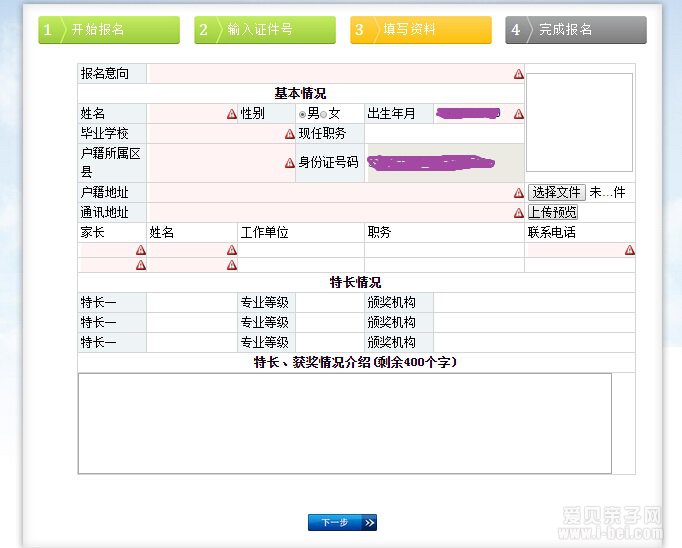Viewport: 682px width, 548px height.
Task: Focus the 报名意向 input field
Action: pos(335,74)
